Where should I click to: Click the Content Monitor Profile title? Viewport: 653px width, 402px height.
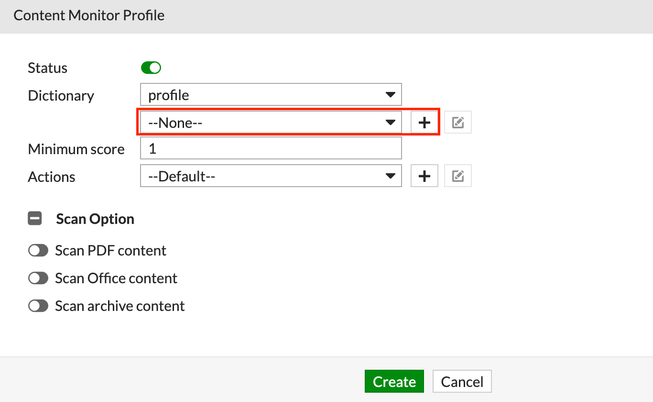pyautogui.click(x=89, y=16)
